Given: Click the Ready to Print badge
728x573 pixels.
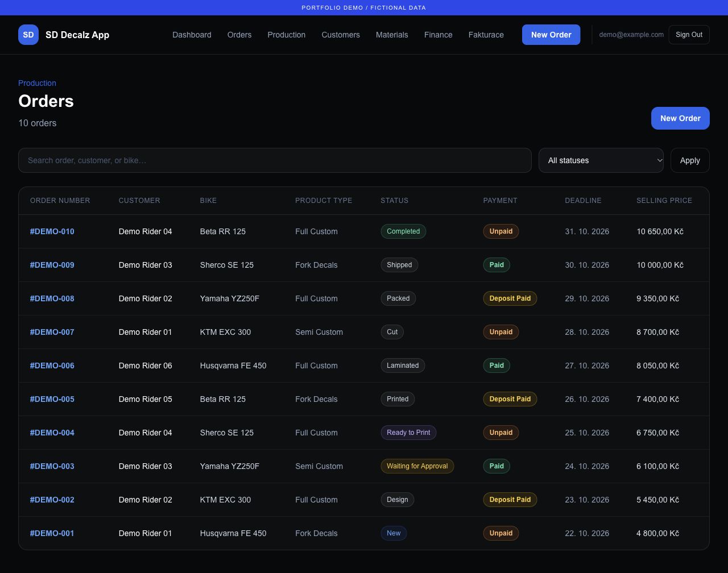Looking at the screenshot, I should (x=408, y=433).
